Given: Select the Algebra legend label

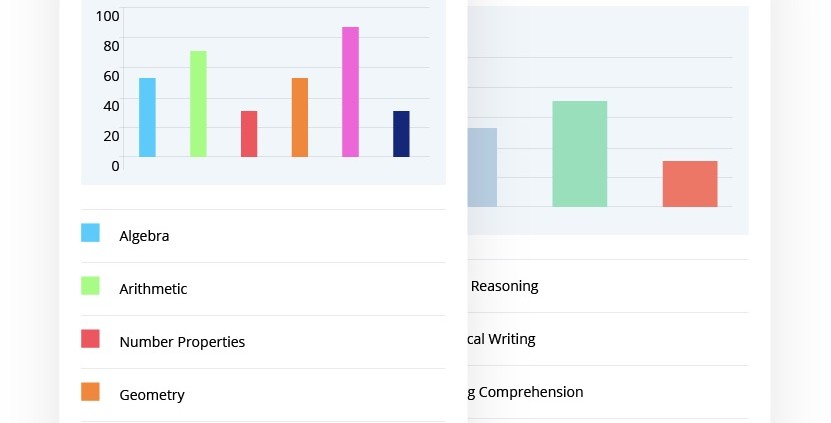Looking at the screenshot, I should coord(144,236).
